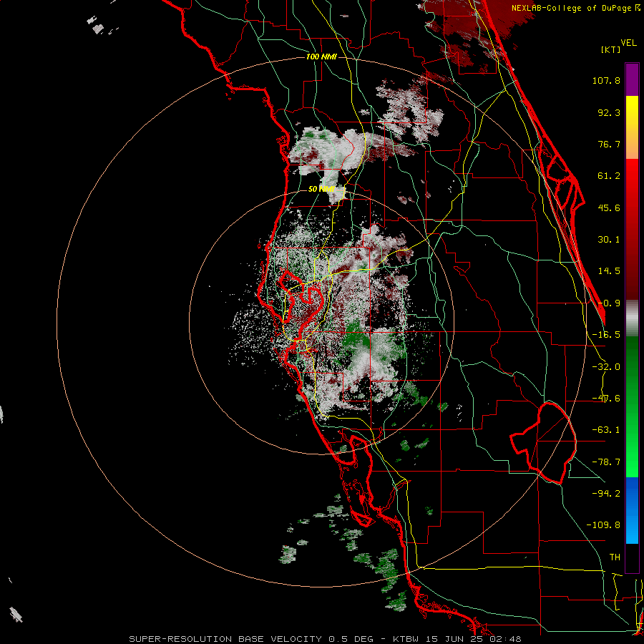644x644 pixels.
Task: Click the -16.5 velocity scale value
Action: [606, 335]
